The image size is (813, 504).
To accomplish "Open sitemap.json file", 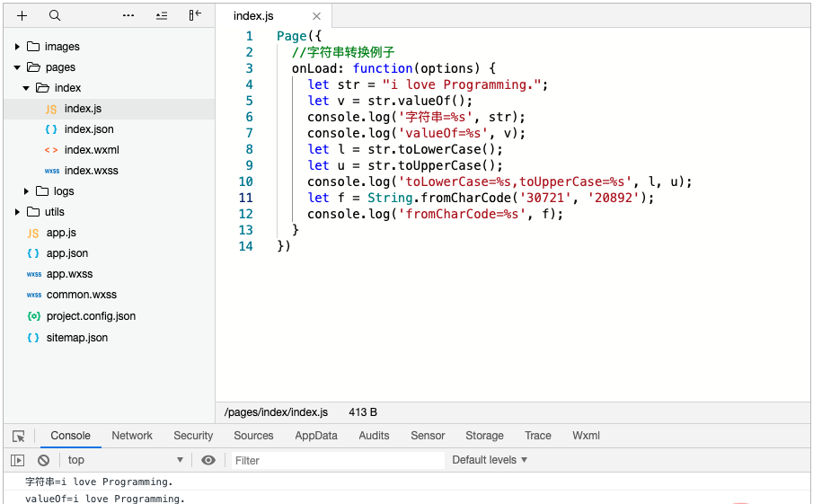I will tap(77, 338).
